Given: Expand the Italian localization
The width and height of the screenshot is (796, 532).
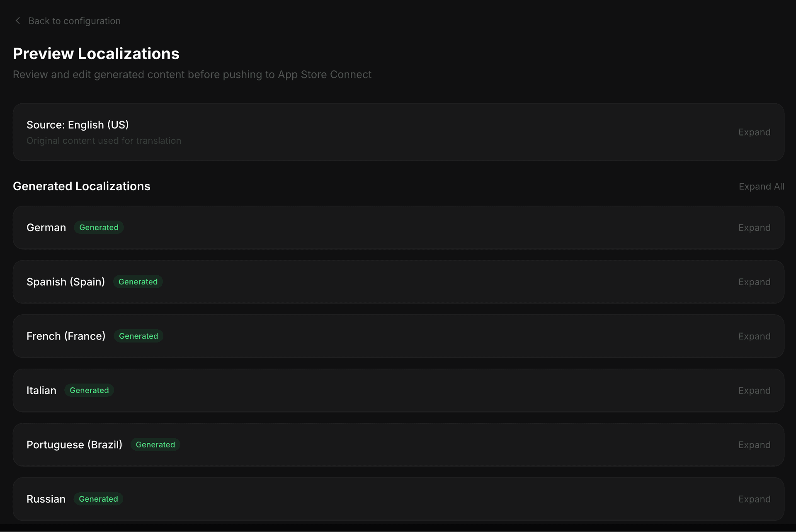Looking at the screenshot, I should click(x=754, y=391).
